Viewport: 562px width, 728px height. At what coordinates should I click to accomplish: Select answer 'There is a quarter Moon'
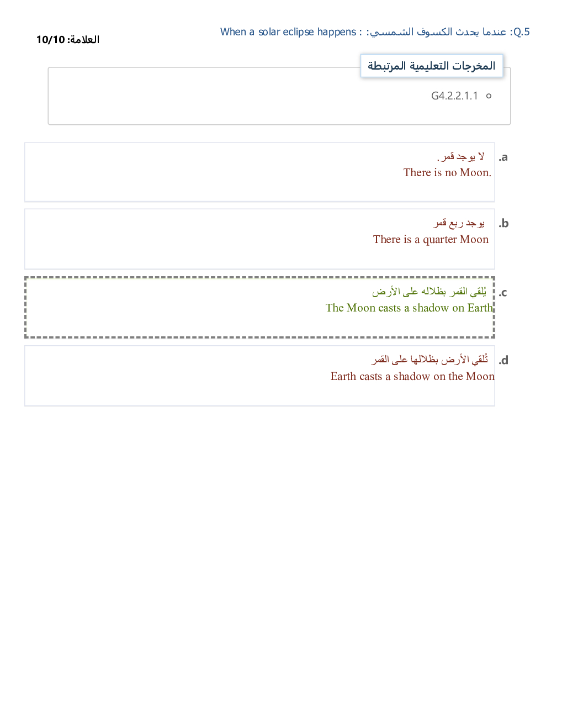pyautogui.click(x=431, y=240)
